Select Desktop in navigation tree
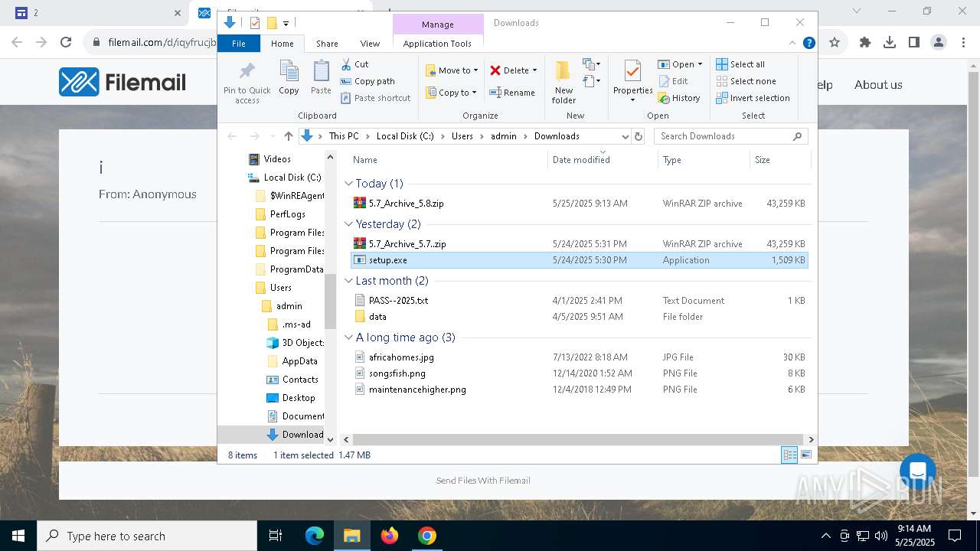 [x=298, y=398]
